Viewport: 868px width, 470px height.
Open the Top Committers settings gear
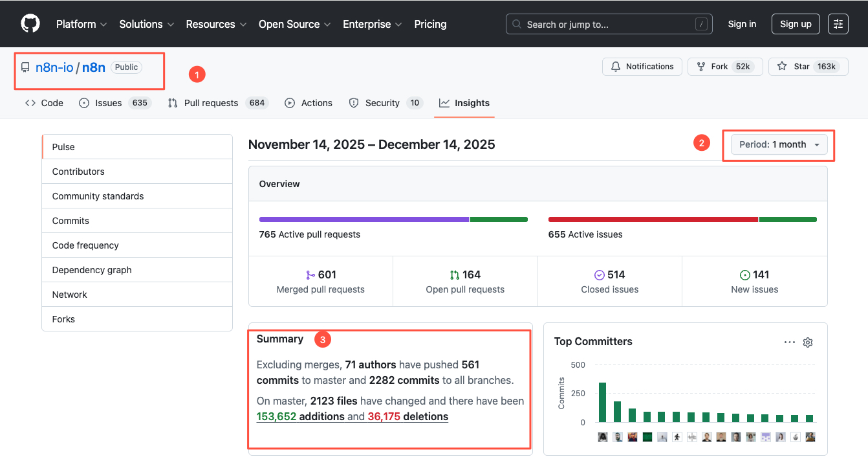[x=808, y=342]
